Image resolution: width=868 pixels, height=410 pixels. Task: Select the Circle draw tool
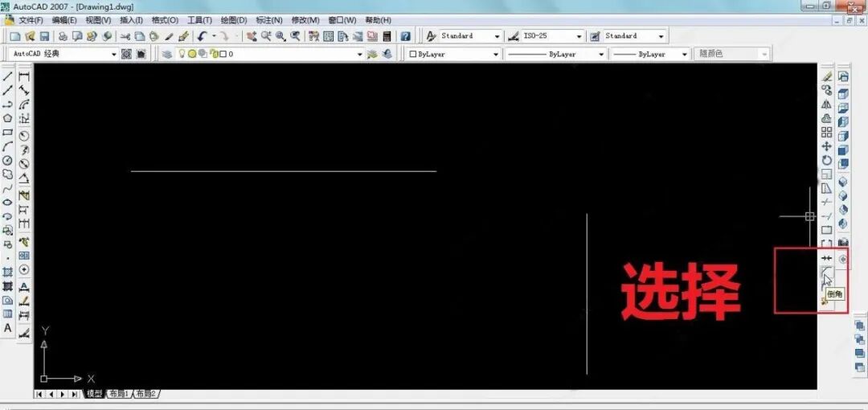pos(8,160)
